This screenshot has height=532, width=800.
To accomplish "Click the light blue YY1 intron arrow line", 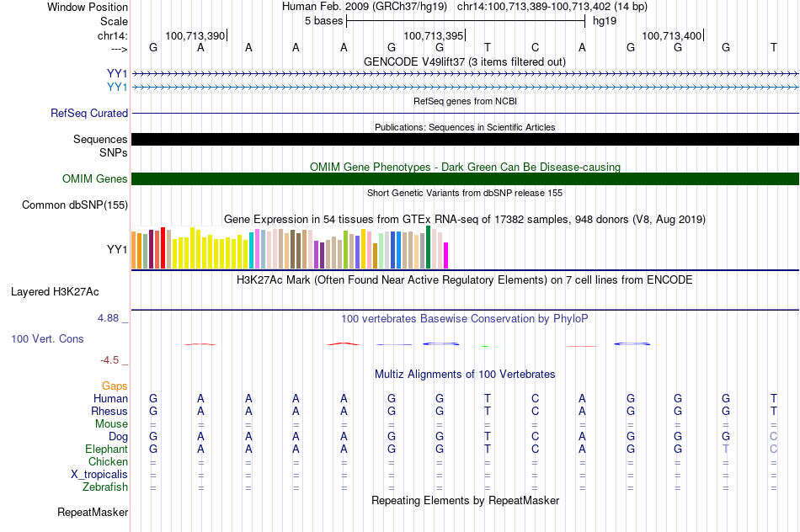I will tap(465, 88).
